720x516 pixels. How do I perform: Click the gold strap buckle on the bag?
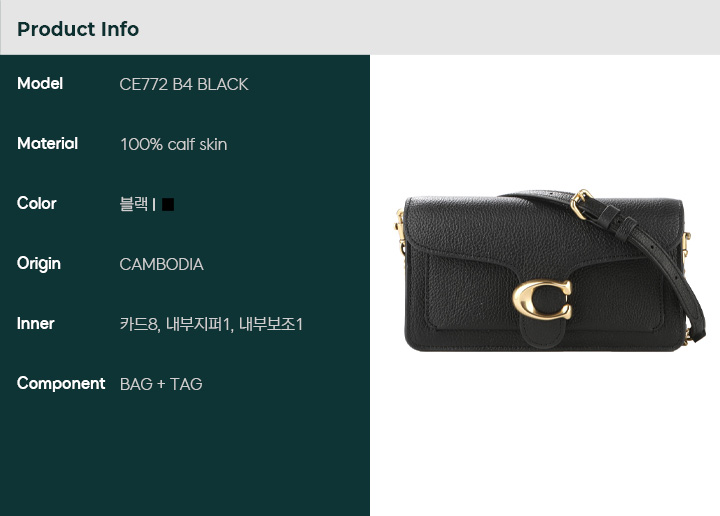581,203
